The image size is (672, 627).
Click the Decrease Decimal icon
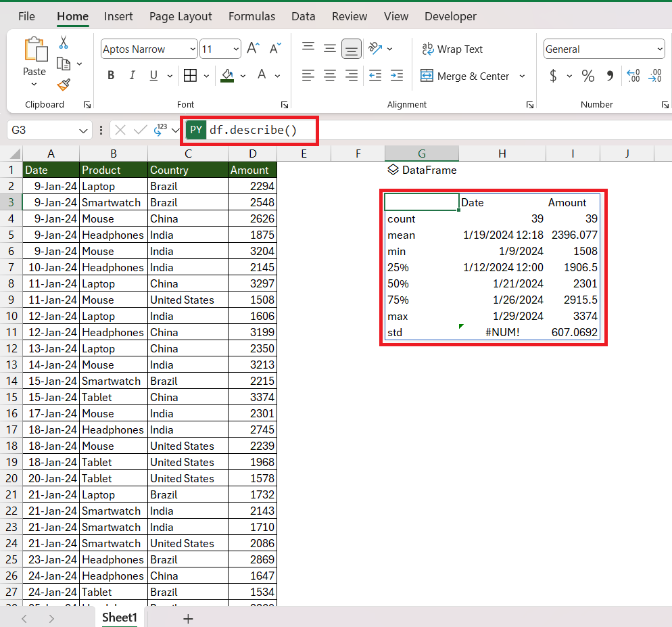tap(655, 76)
